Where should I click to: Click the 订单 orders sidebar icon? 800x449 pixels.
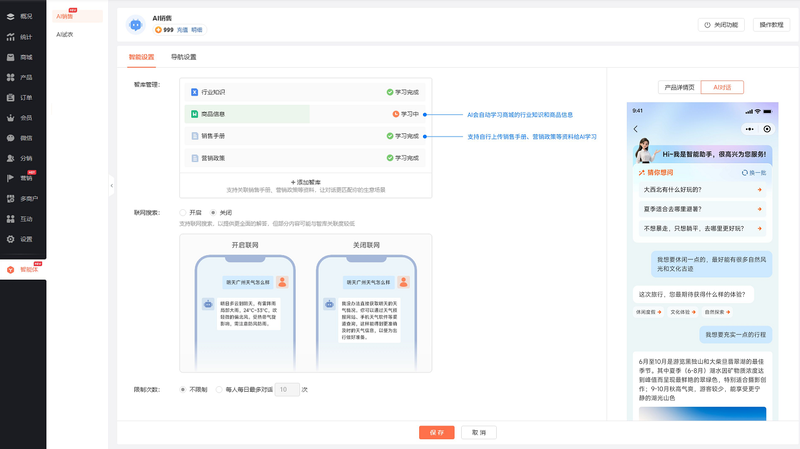point(11,98)
